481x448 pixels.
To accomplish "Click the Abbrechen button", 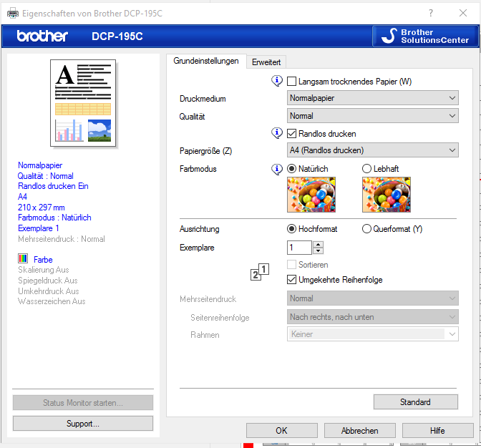I will coord(359,431).
